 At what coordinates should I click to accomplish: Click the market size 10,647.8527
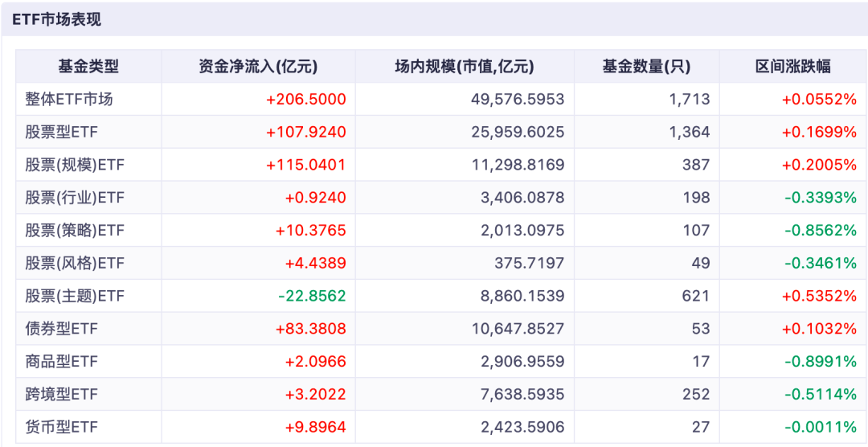[x=518, y=329]
